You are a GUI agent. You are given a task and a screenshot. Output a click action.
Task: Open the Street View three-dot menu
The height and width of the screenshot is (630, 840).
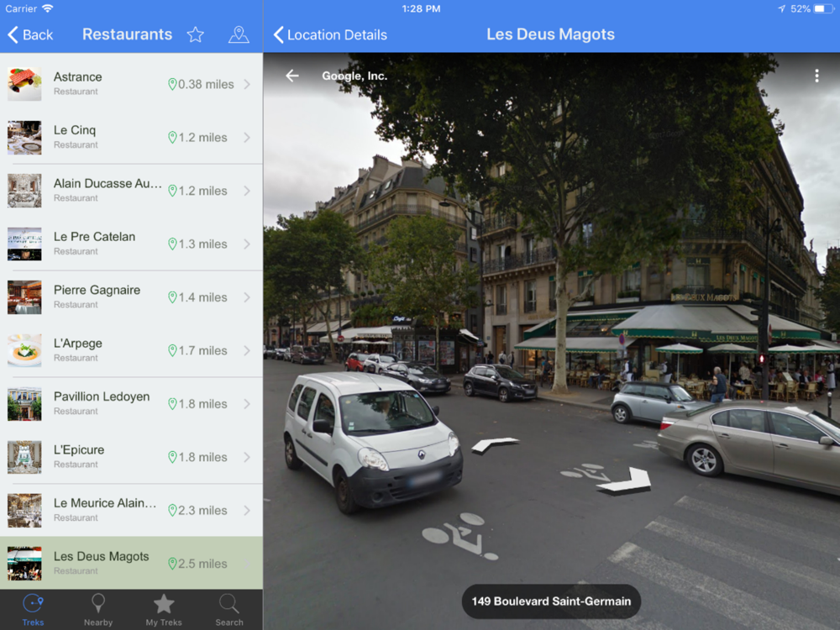[816, 76]
